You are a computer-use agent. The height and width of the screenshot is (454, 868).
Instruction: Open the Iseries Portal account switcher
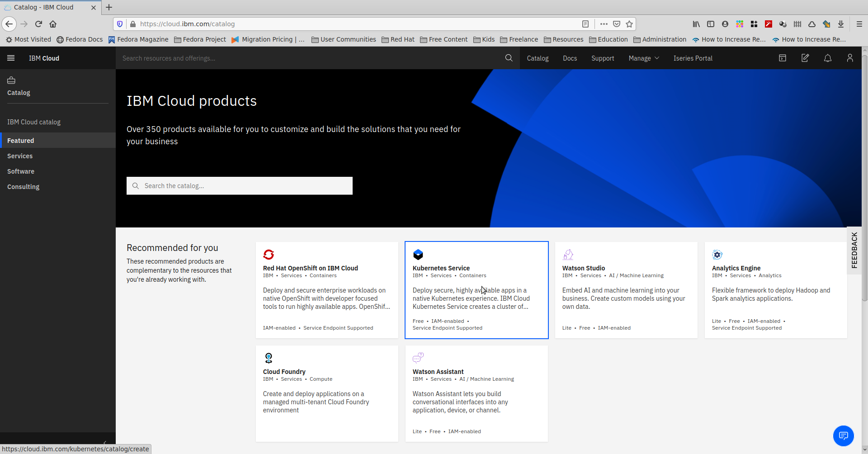coord(693,58)
